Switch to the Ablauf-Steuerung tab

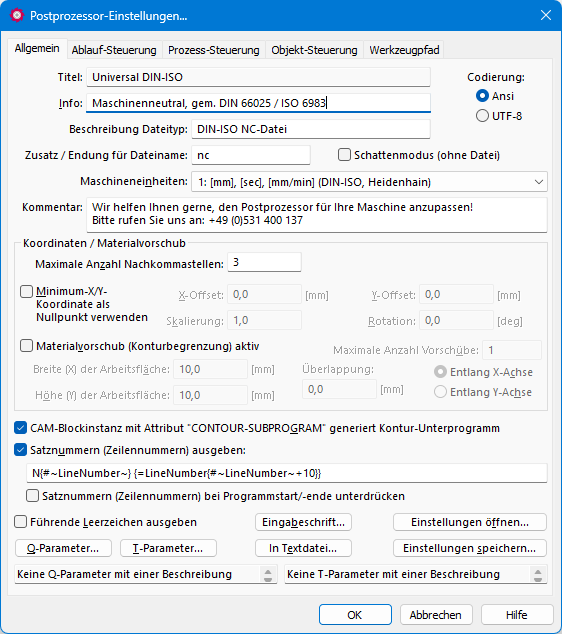pyautogui.click(x=114, y=50)
